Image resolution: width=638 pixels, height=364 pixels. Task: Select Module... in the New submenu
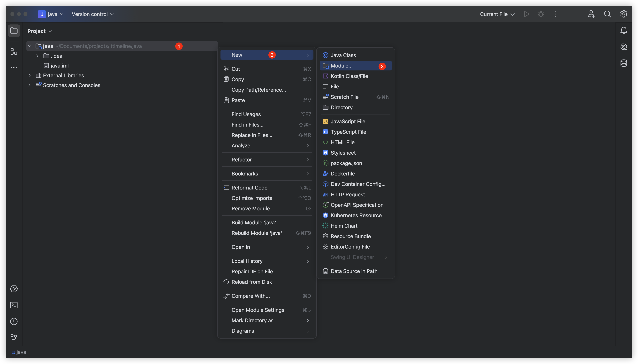[342, 66]
